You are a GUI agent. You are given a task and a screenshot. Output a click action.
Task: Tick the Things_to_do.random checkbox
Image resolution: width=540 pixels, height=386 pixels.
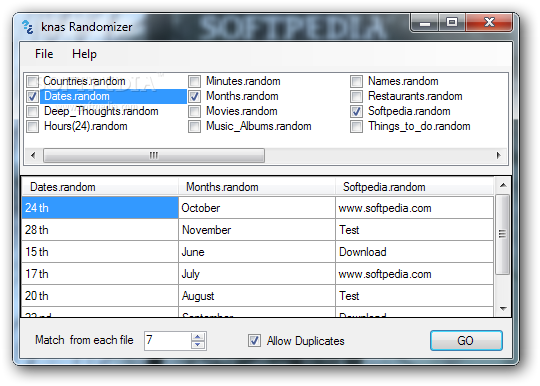coord(356,126)
